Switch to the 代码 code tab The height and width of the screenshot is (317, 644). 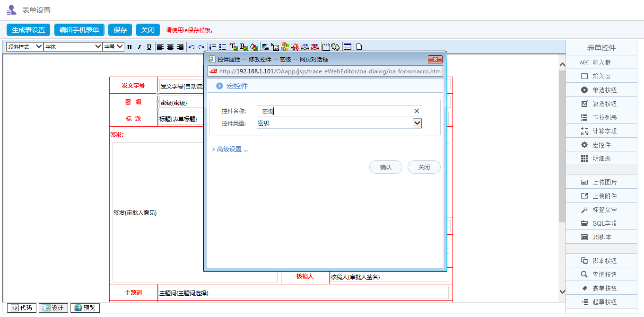point(22,308)
